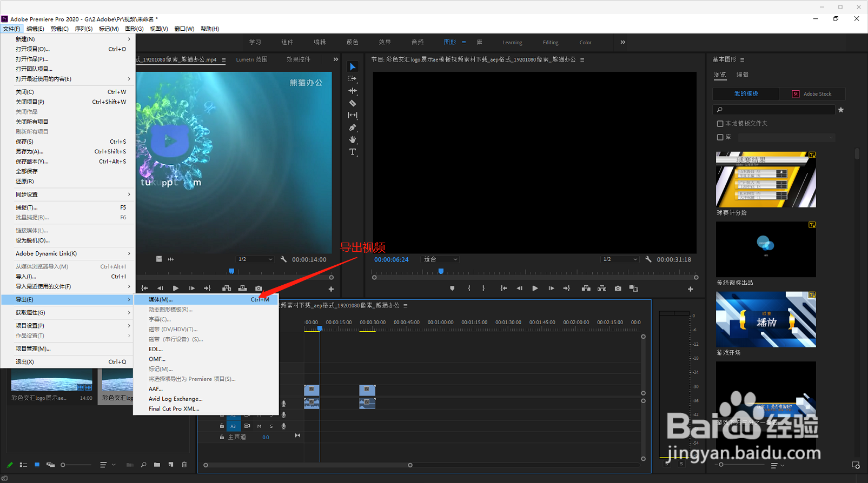Click Export Frame camera in source monitor

[259, 289]
